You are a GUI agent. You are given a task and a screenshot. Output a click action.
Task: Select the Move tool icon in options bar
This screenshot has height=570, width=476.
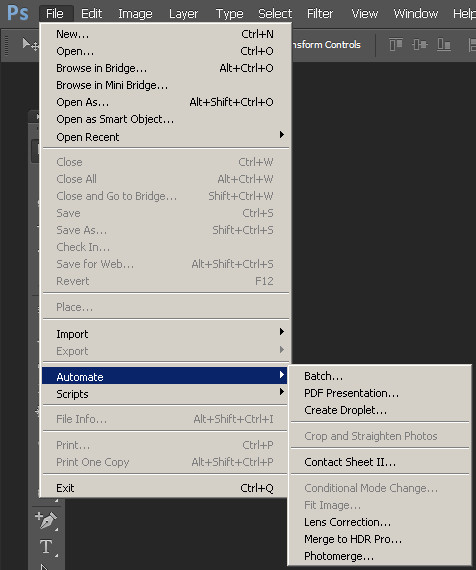click(31, 45)
